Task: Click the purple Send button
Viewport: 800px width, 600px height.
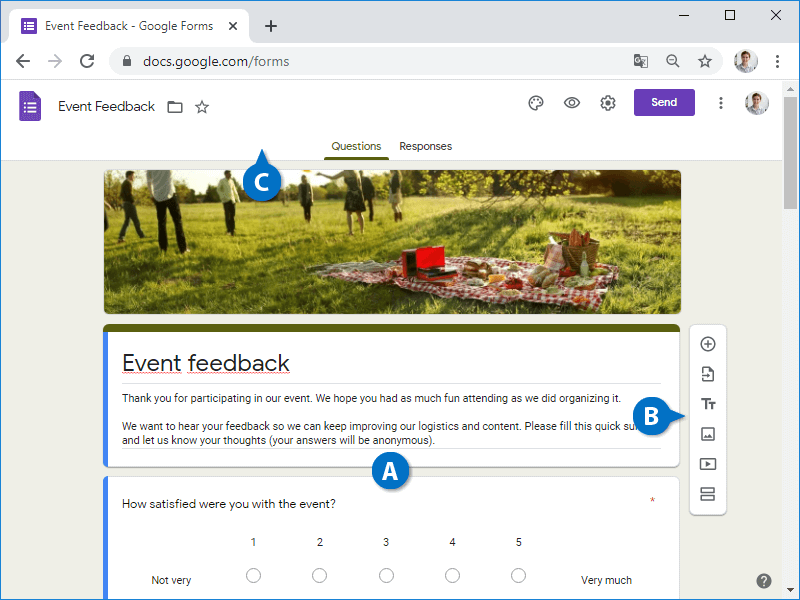Action: click(664, 103)
